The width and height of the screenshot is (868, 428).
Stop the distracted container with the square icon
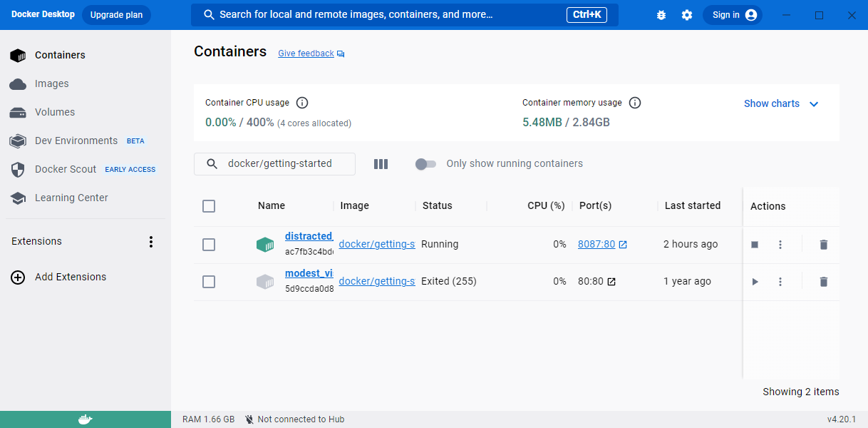point(755,244)
